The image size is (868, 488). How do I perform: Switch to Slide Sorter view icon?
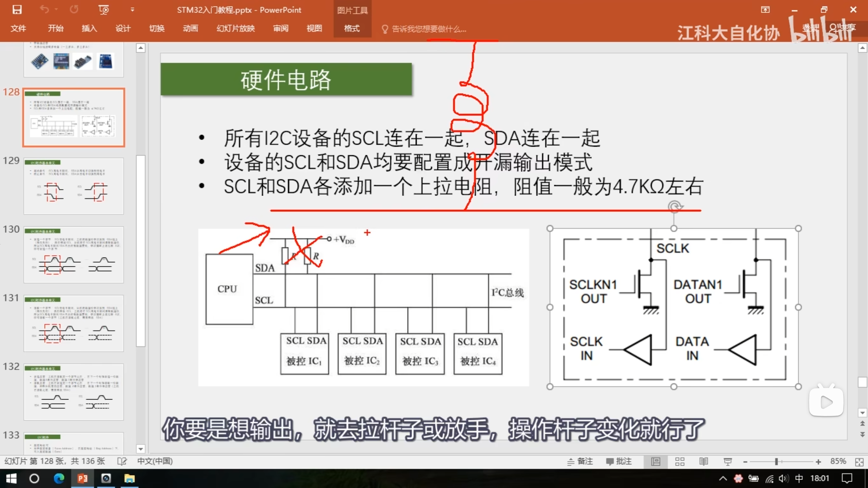coord(679,462)
